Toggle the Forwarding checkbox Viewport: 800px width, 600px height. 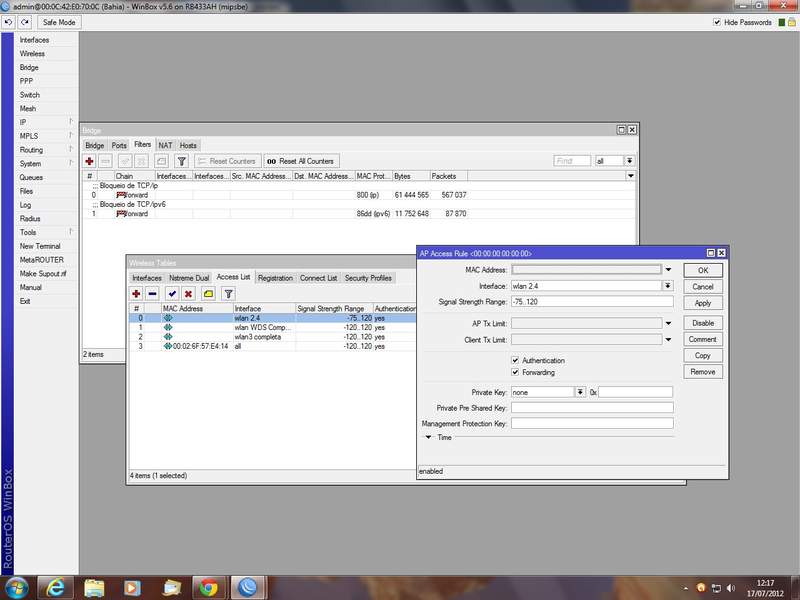[x=515, y=373]
